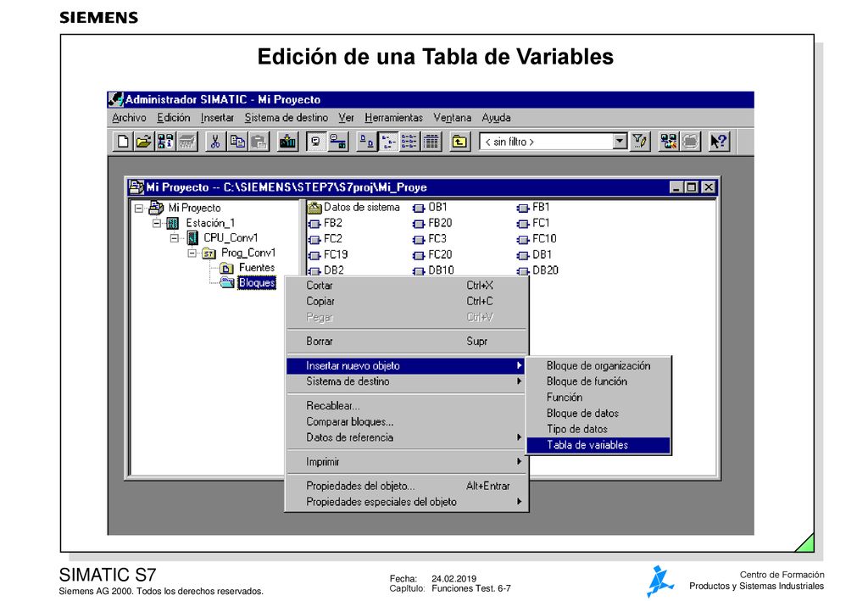Choose Borrar in the context menu
The width and height of the screenshot is (868, 601).
(x=407, y=342)
